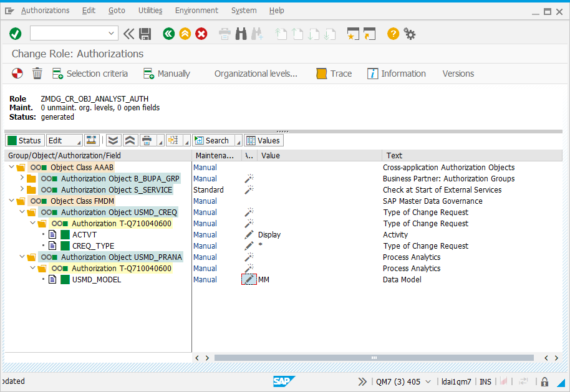Open system info dropdown in status bar
Viewport: 570px width, 392px height.
coord(428,381)
